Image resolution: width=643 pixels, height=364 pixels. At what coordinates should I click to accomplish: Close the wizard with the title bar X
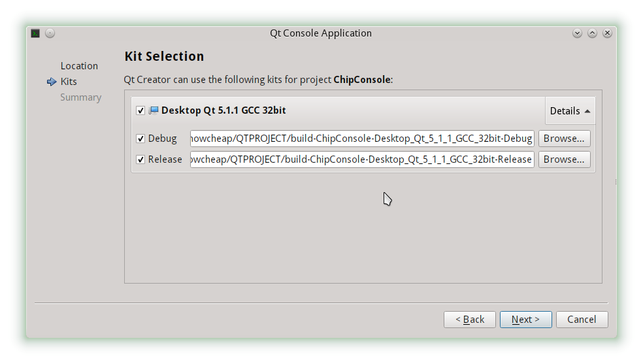click(607, 33)
